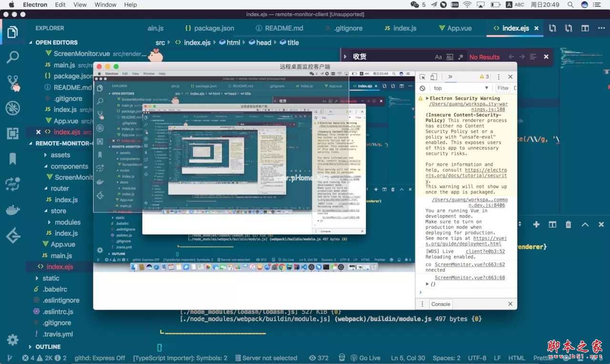
Task: Open the Window menu in menu bar
Action: [105, 5]
